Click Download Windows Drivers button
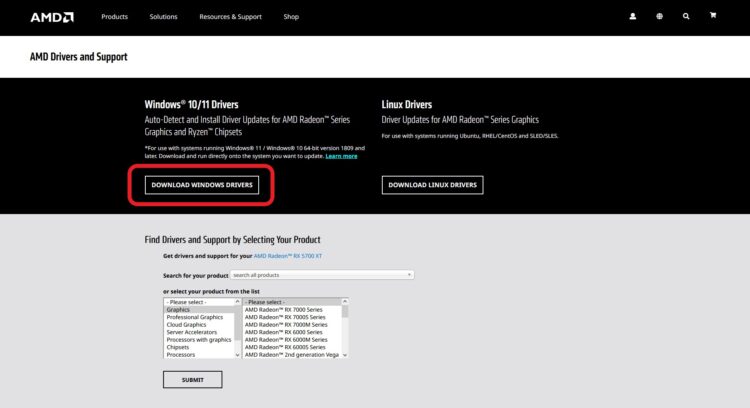Screen dimensions: 750x408 (x=203, y=185)
